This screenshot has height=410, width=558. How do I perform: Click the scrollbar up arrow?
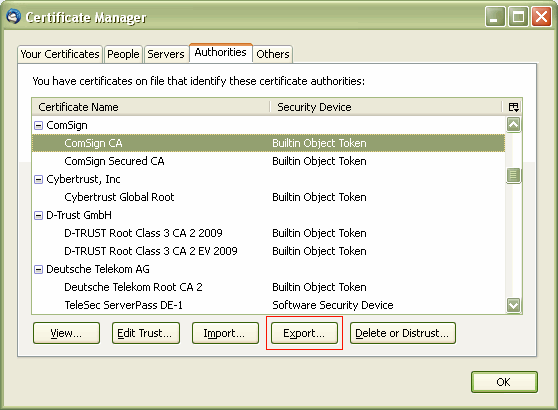[x=514, y=125]
